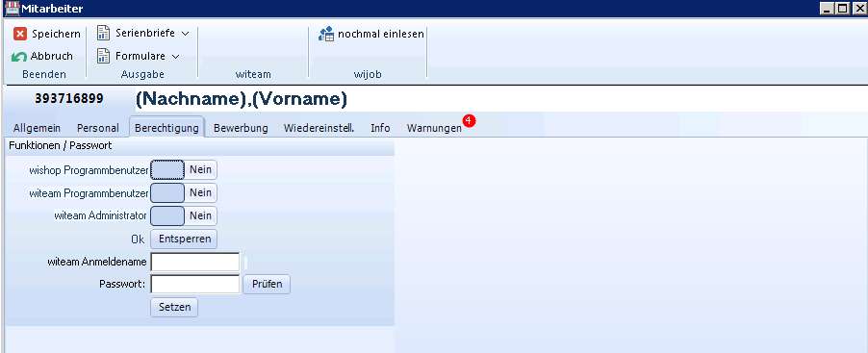
Task: Click the Setzen button
Action: point(174,307)
